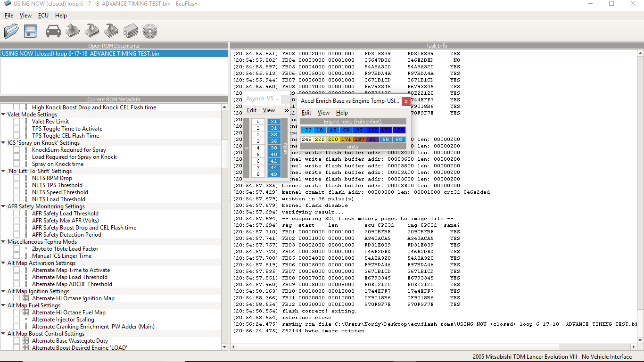The height and width of the screenshot is (362, 644).
Task: Click the stacked chips compare icon
Action: (x=131, y=31)
